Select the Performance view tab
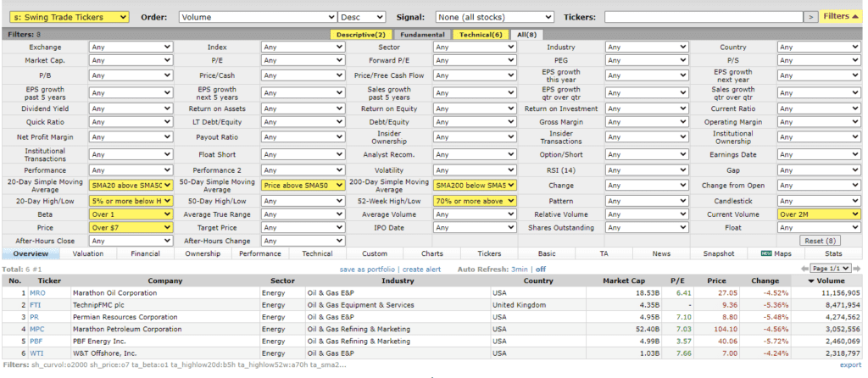The image size is (868, 378). click(x=260, y=253)
